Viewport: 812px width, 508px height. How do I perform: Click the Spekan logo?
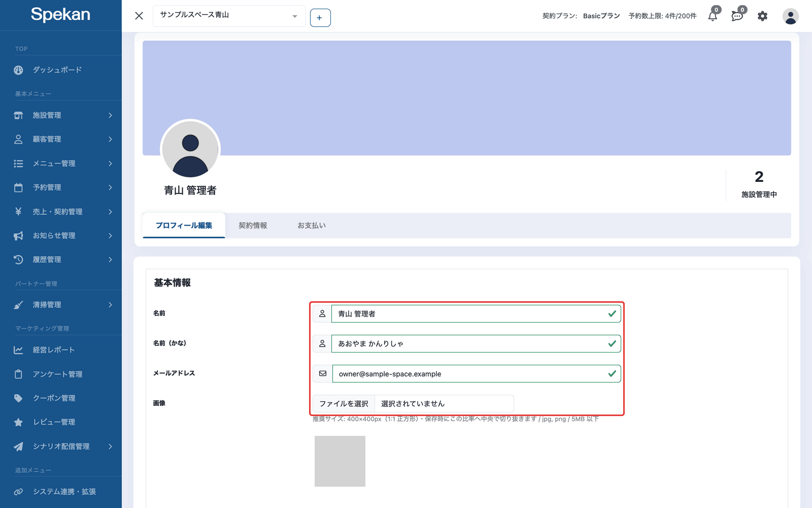(x=60, y=14)
